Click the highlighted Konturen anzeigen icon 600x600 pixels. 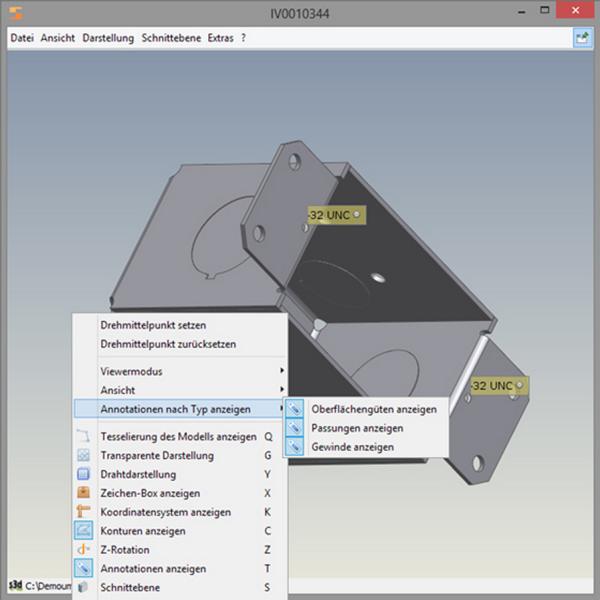pos(83,530)
